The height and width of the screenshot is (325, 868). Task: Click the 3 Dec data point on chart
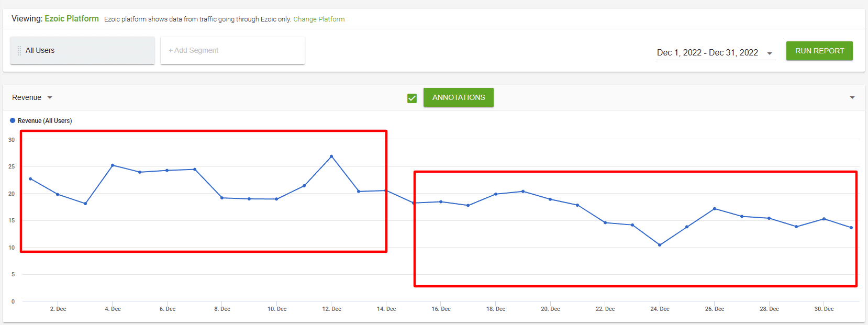click(x=85, y=204)
